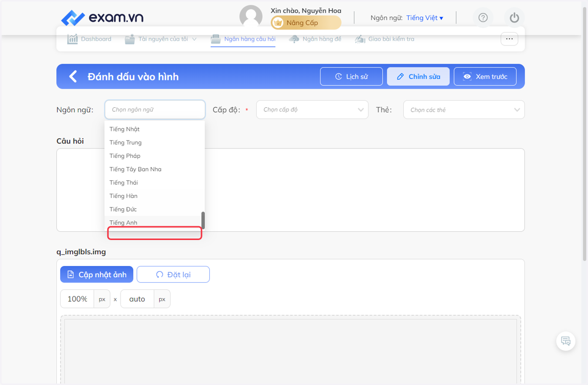The image size is (588, 385).
Task: Click the Ngân hàng câu hỏi icon
Action: pos(216,39)
